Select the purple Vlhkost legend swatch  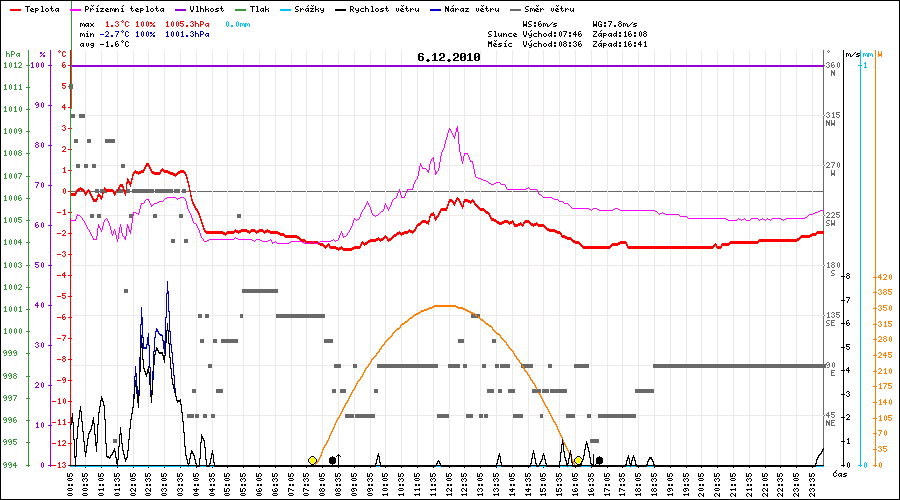pyautogui.click(x=181, y=10)
